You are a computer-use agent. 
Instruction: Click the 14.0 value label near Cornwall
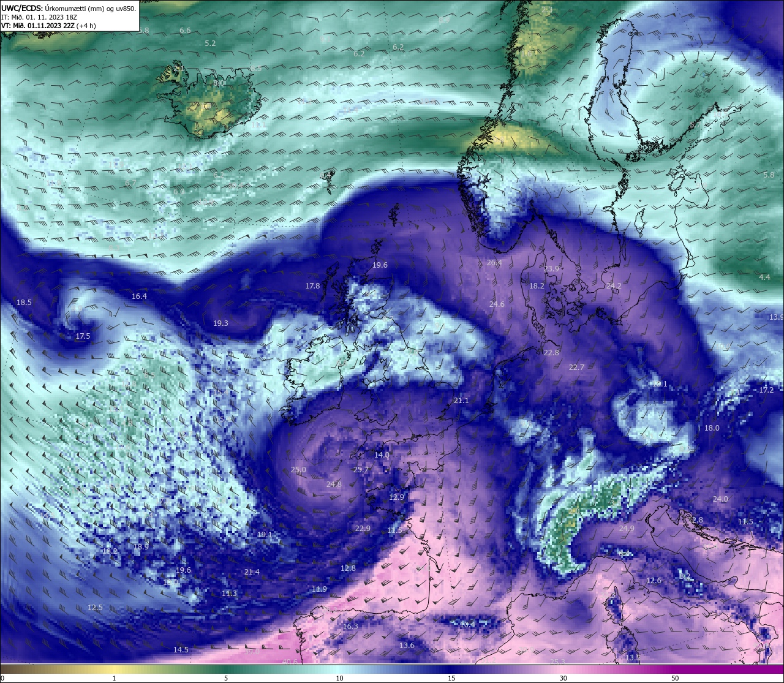point(382,455)
